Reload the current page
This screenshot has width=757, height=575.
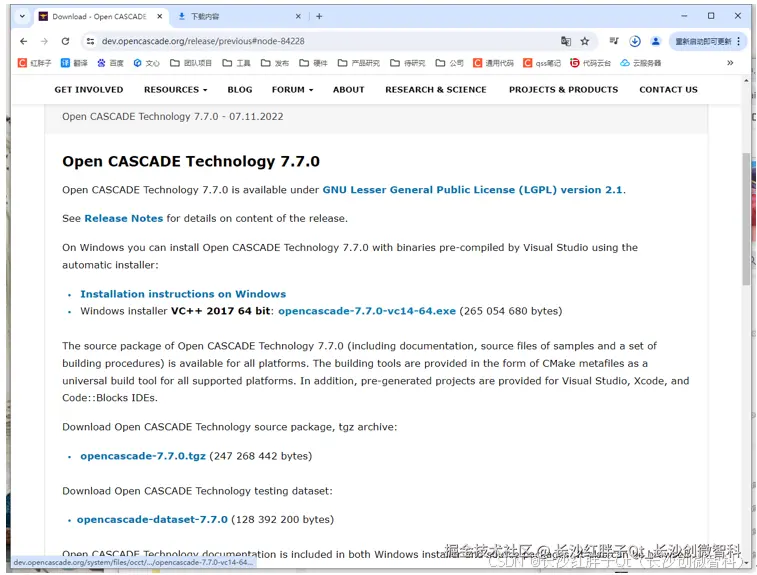[x=65, y=41]
